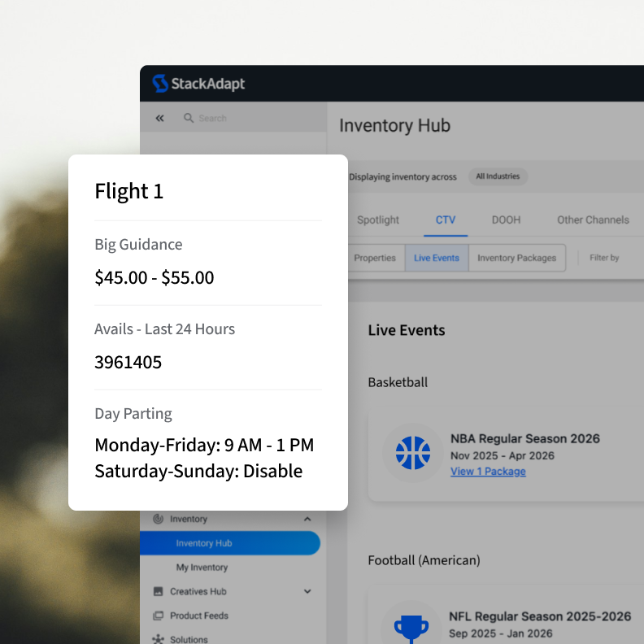
Task: Open Inventory Hub in the sidebar
Action: 229,543
